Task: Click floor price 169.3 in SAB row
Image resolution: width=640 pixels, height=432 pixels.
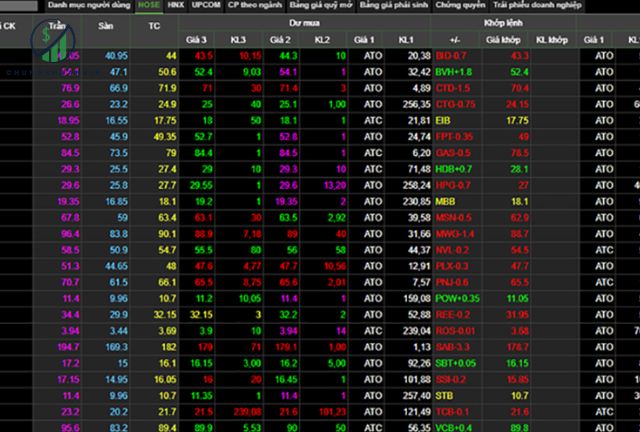Action: 116,347
